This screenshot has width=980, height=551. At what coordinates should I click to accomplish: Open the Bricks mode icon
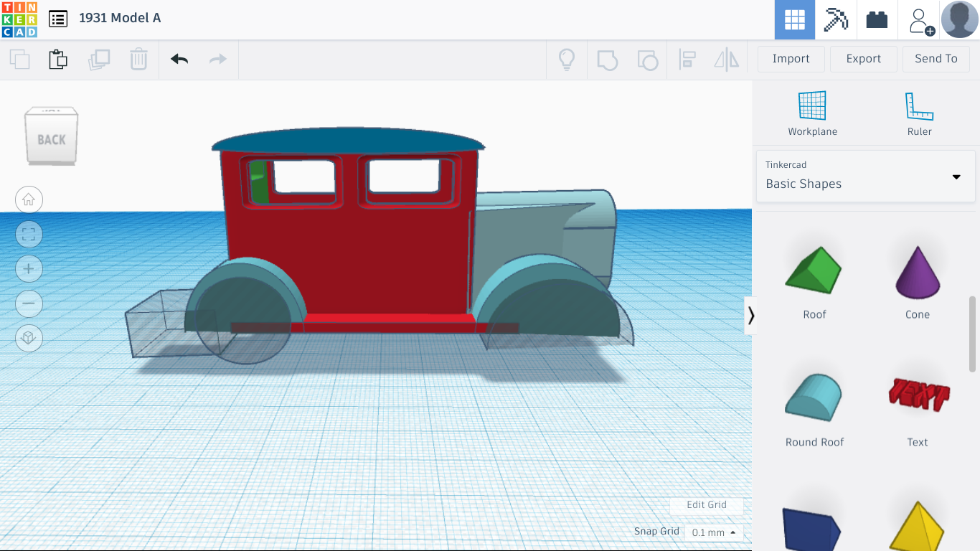(x=877, y=19)
